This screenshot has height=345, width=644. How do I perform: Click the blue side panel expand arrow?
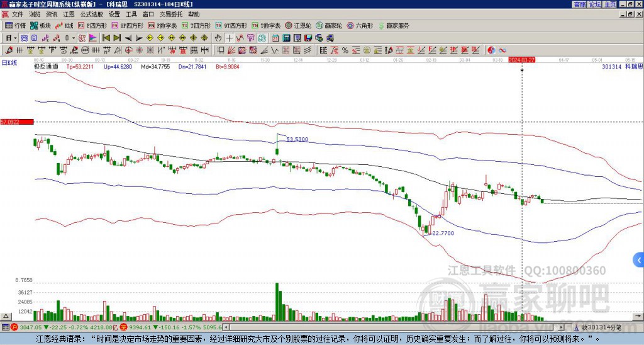coord(638,260)
